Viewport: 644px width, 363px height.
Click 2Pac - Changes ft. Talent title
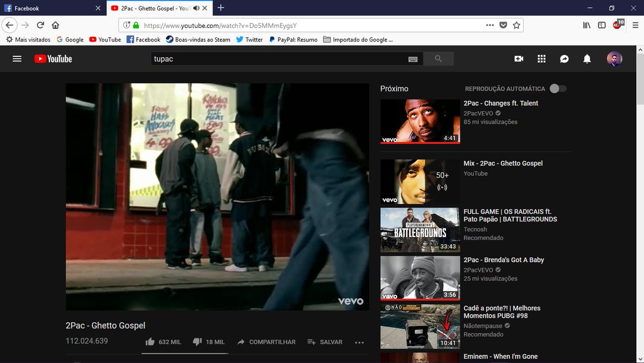tap(501, 103)
